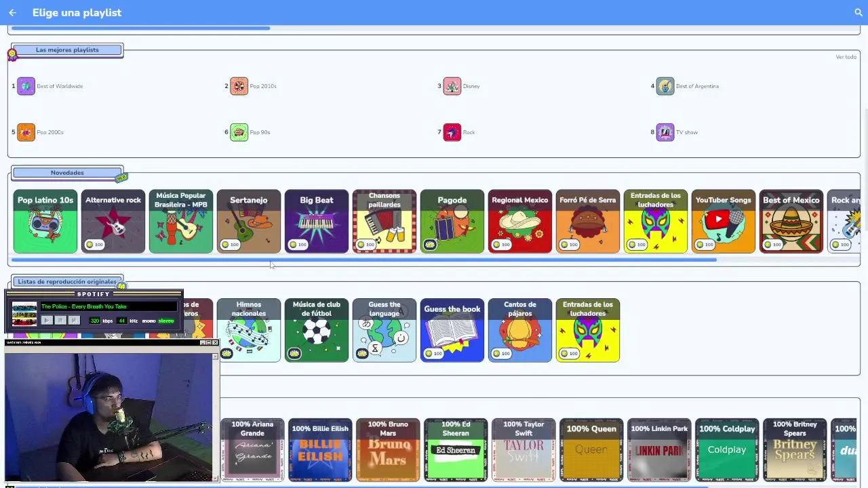
Task: Select the Alternative rock playlist card
Action: pyautogui.click(x=113, y=221)
